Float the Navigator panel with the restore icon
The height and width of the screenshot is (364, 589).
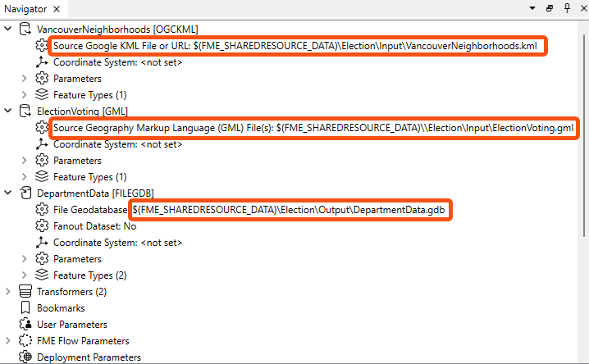click(550, 8)
